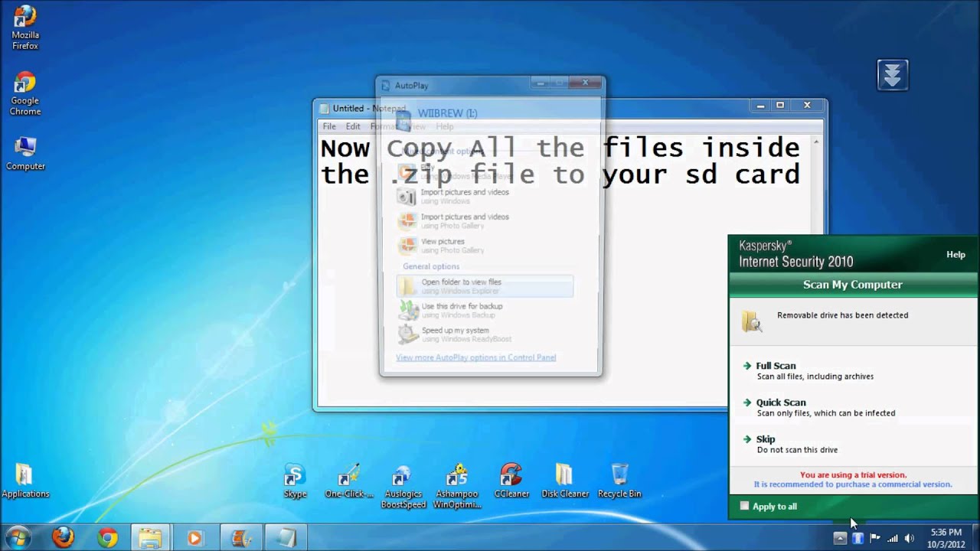Click the download arrow gadget on desktop
The height and width of the screenshot is (551, 980).
pyautogui.click(x=893, y=75)
